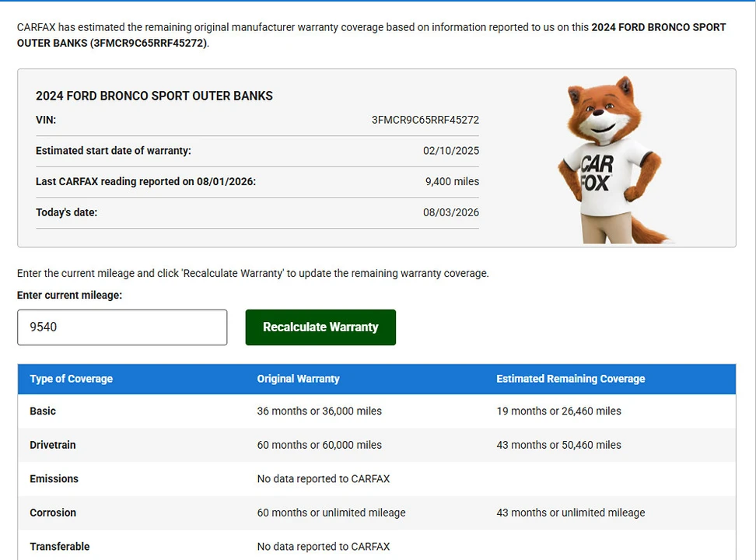
Task: Select the VIN value 3FMCR9C65RRF45272 in the summary card
Action: coord(425,120)
